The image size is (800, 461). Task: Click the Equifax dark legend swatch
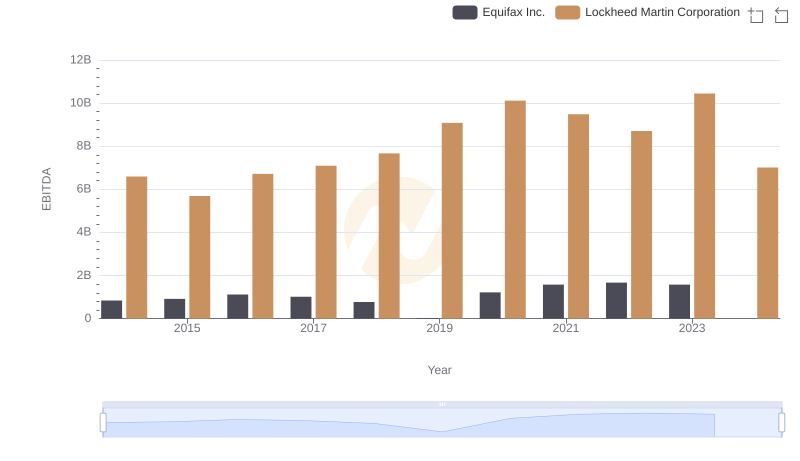pos(465,12)
